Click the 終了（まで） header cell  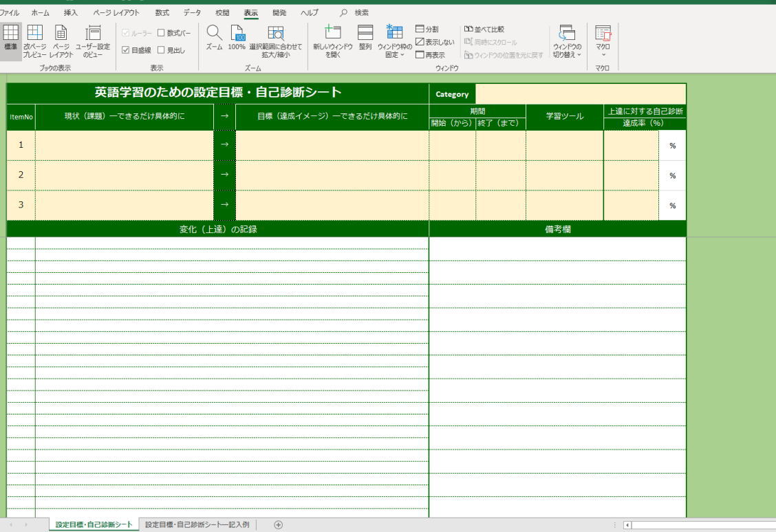(x=501, y=123)
